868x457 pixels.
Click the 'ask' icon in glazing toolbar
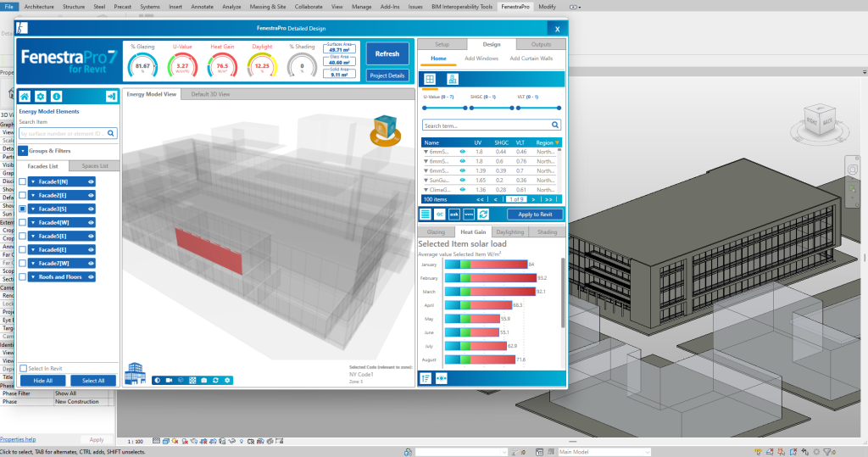(x=454, y=215)
